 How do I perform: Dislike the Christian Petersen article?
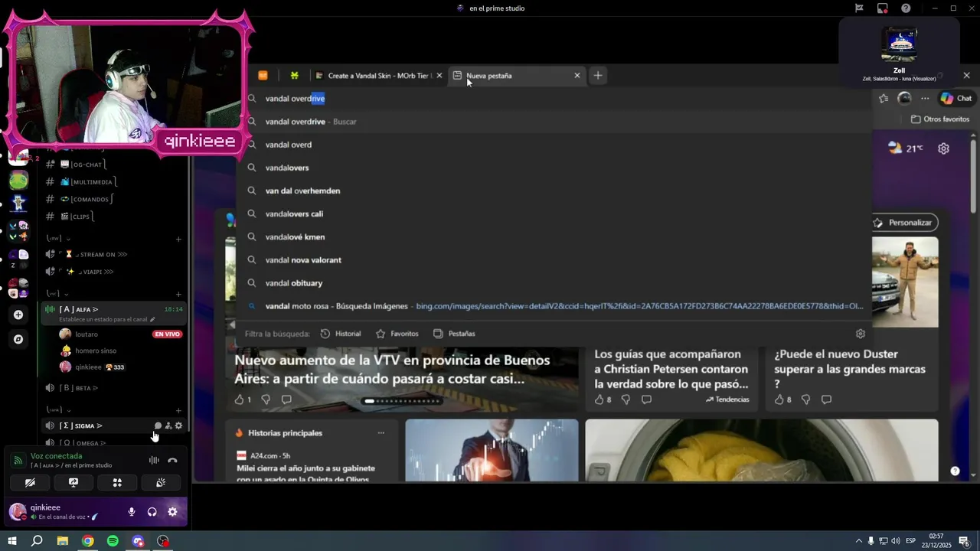626,399
